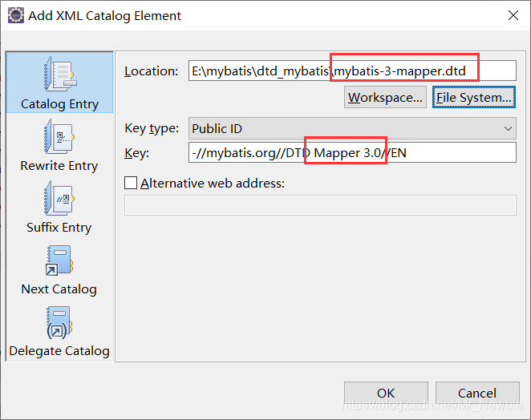Select the Catalog Entry icon
Viewport: 531px width, 420px height.
pos(60,74)
